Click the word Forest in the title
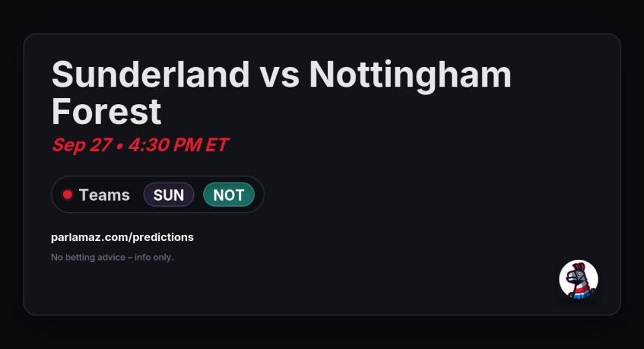Image resolution: width=644 pixels, height=349 pixels. point(106,111)
